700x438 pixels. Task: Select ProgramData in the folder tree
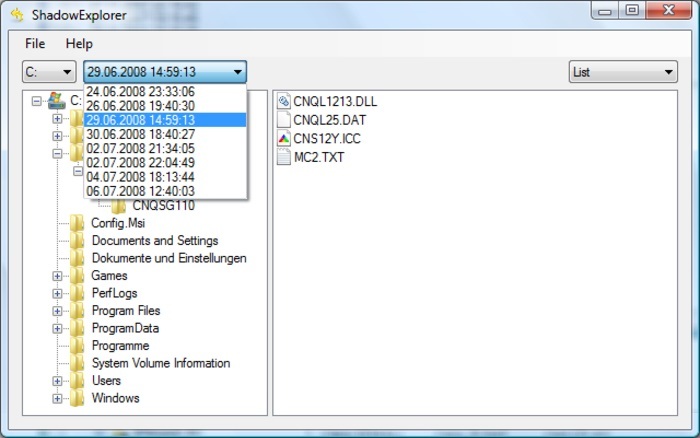click(x=125, y=328)
